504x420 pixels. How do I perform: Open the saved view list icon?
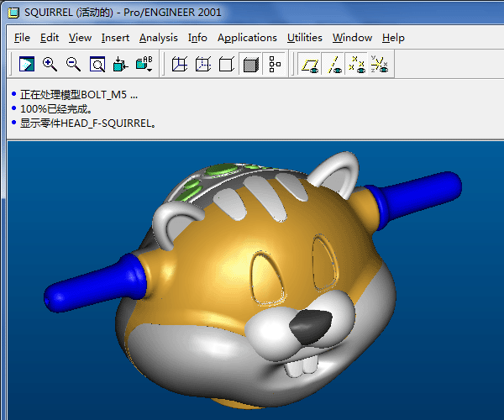pyautogui.click(x=144, y=64)
